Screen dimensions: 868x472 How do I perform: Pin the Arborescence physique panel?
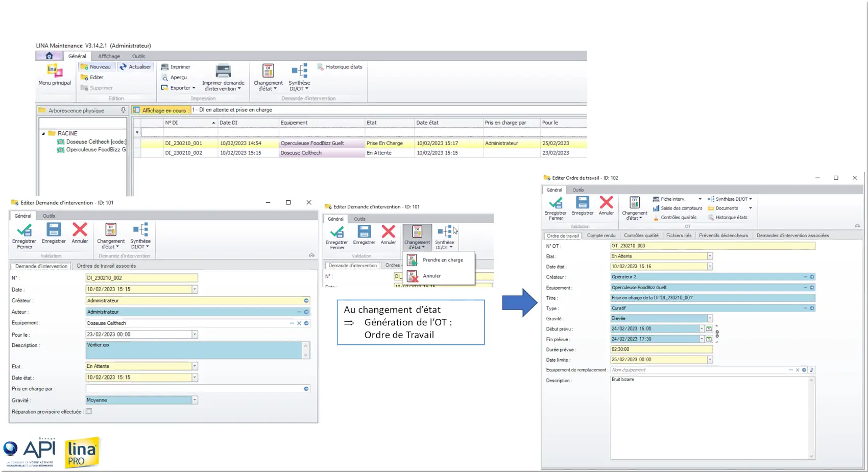point(123,110)
